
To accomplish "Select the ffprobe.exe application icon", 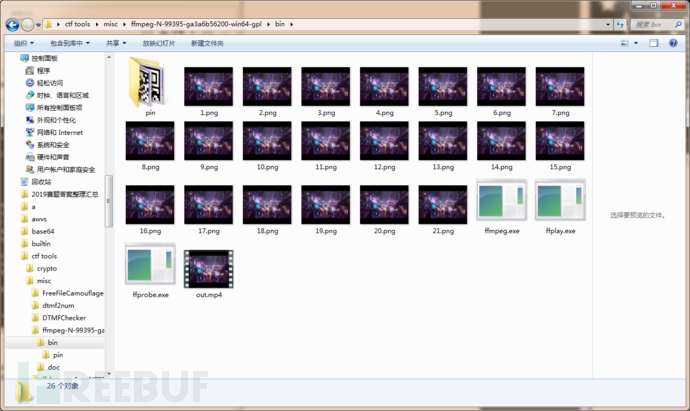I will click(x=150, y=264).
